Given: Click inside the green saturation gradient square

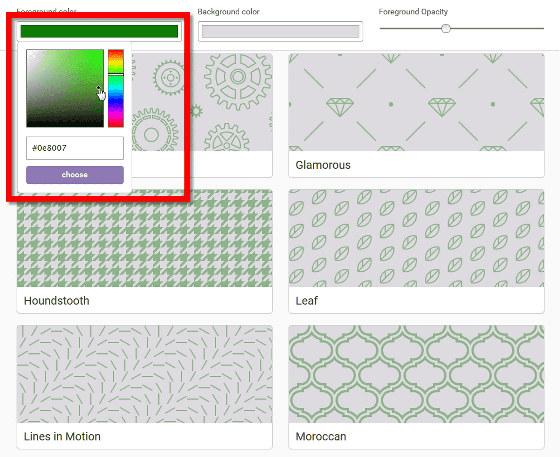Looking at the screenshot, I should (65, 88).
